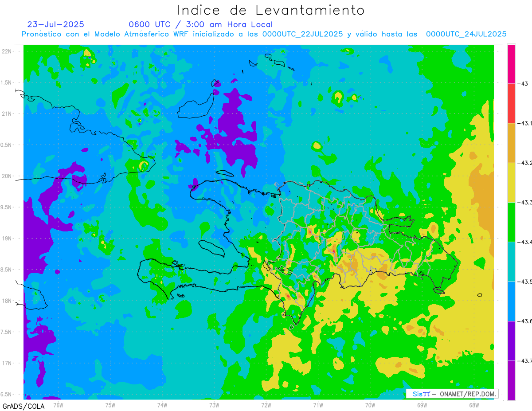Click the "69W" longitude label
532x411 pixels.
click(x=422, y=405)
